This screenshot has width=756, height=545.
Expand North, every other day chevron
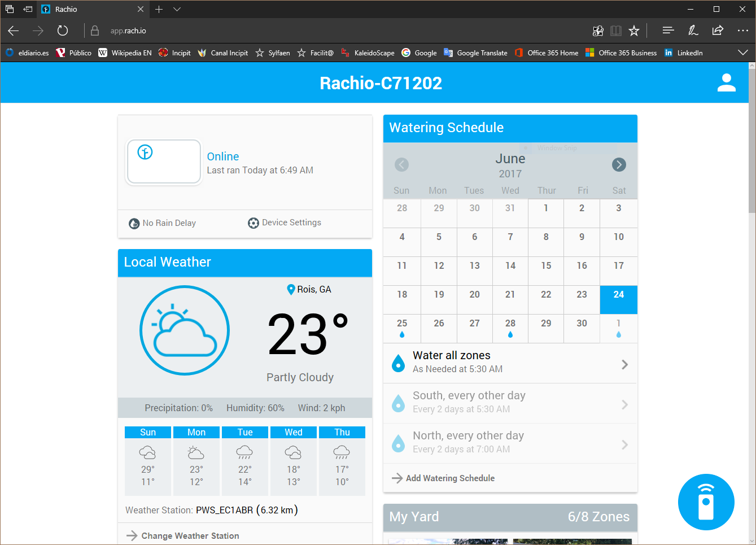624,444
